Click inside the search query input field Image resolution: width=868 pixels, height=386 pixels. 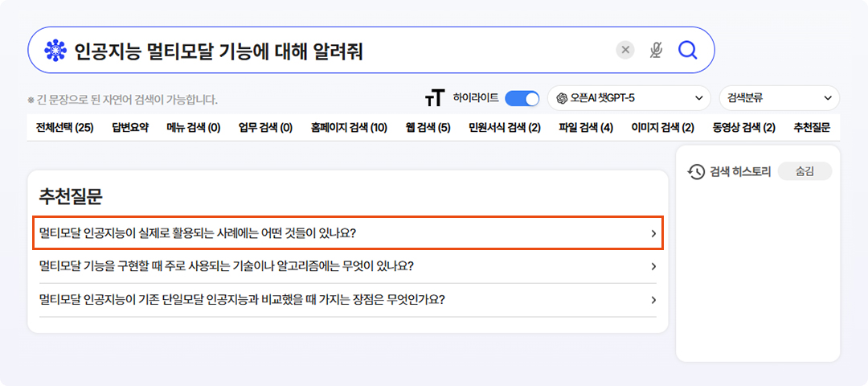tap(338, 51)
